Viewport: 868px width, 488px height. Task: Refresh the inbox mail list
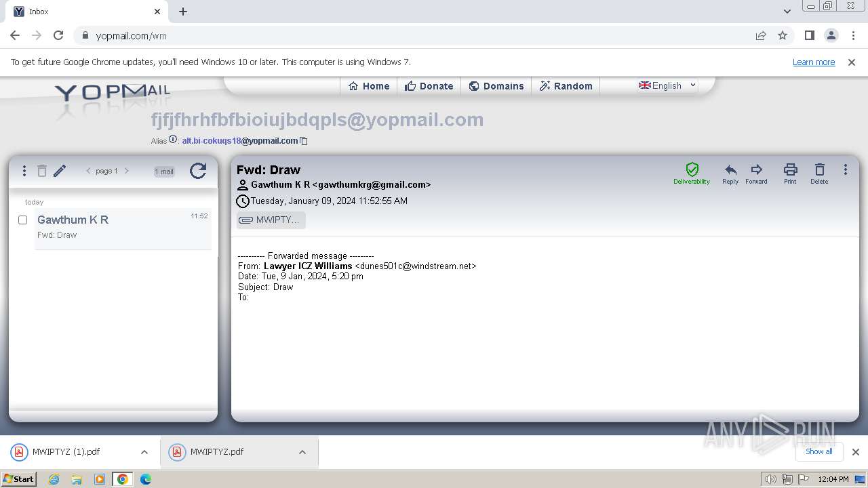tap(198, 171)
